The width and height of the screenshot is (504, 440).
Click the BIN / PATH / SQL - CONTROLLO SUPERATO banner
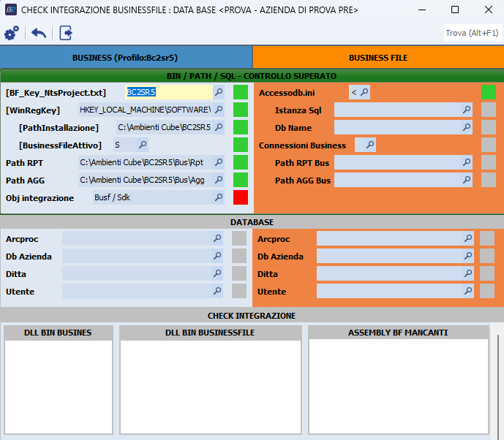[252, 76]
